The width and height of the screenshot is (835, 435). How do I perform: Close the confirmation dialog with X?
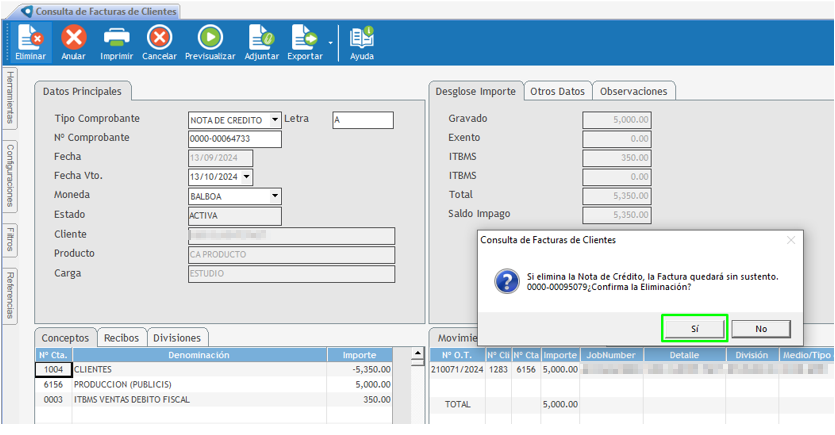(x=791, y=240)
